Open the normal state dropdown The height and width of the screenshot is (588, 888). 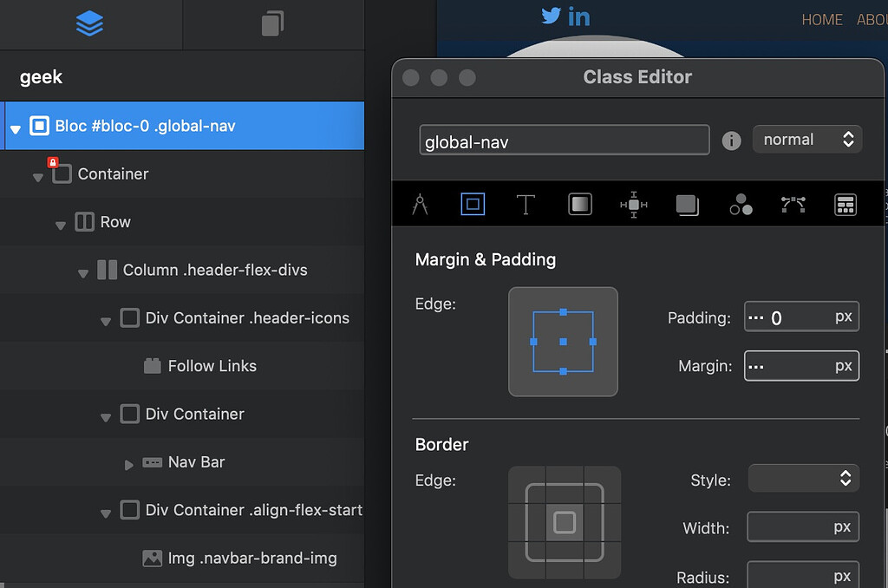[x=807, y=139]
